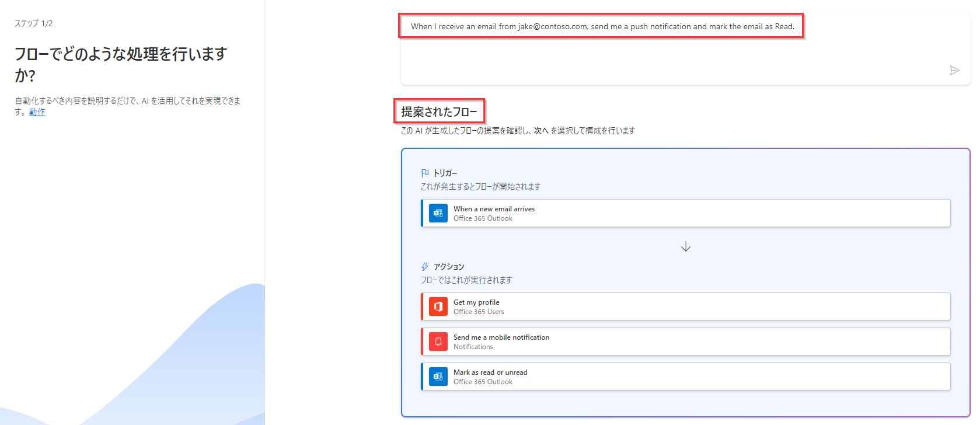Select the 'Get my profile' action card
This screenshot has width=980, height=425.
(686, 306)
